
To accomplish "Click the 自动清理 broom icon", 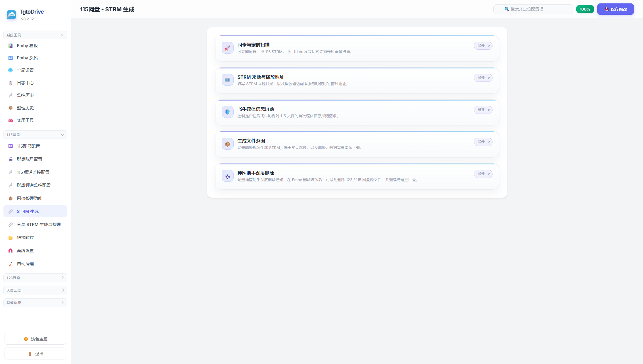I will pyautogui.click(x=11, y=264).
